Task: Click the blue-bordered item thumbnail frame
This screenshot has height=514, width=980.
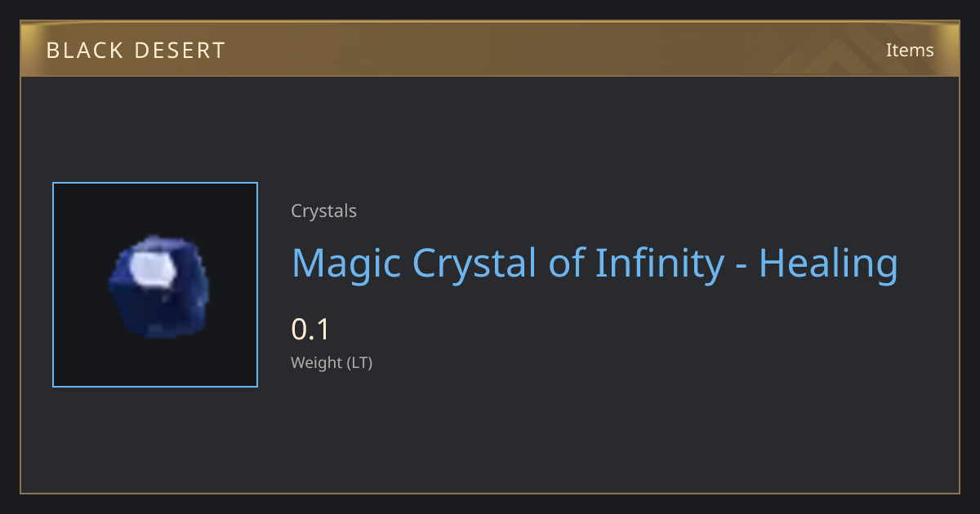Action: [155, 285]
